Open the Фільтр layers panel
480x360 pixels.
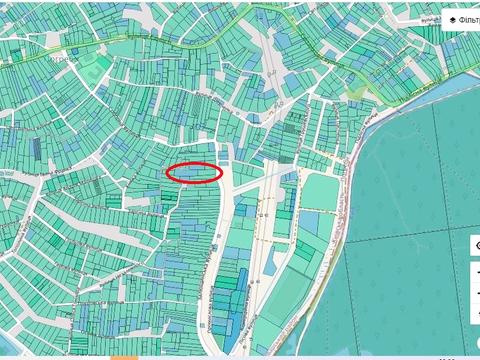pyautogui.click(x=462, y=20)
